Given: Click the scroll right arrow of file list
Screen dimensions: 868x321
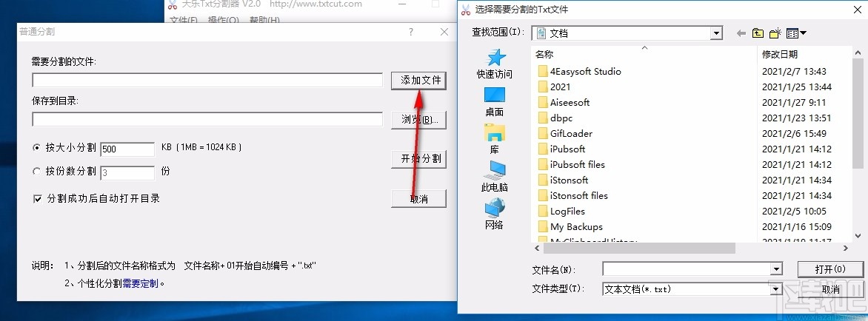Looking at the screenshot, I should 845,249.
